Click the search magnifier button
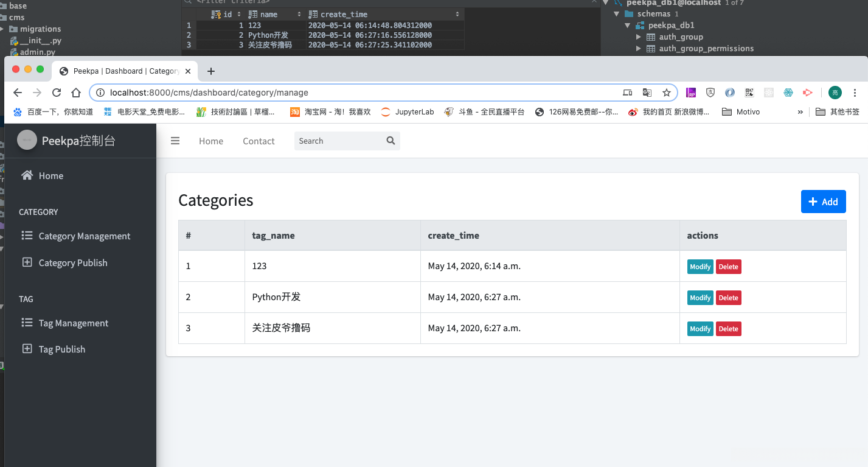Viewport: 868px width, 467px height. (391, 141)
